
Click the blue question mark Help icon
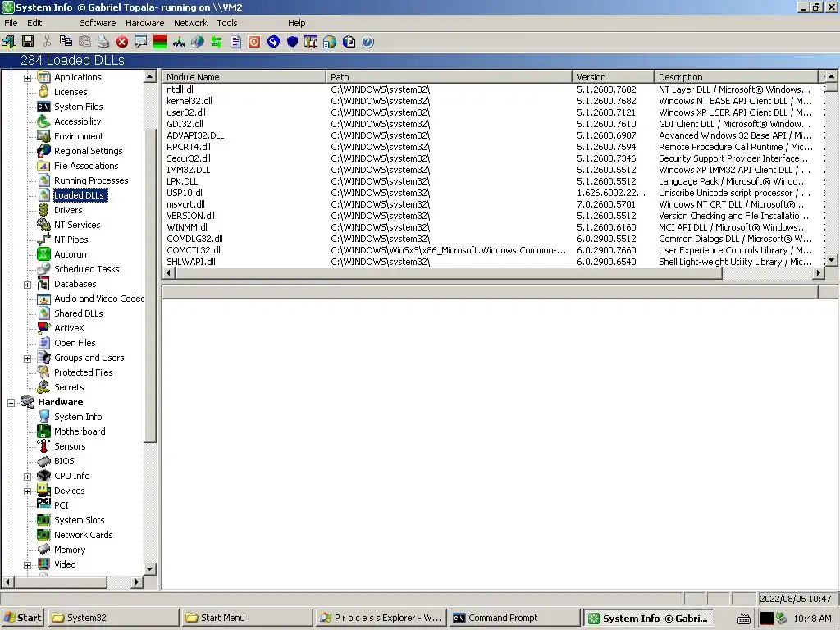coord(367,42)
